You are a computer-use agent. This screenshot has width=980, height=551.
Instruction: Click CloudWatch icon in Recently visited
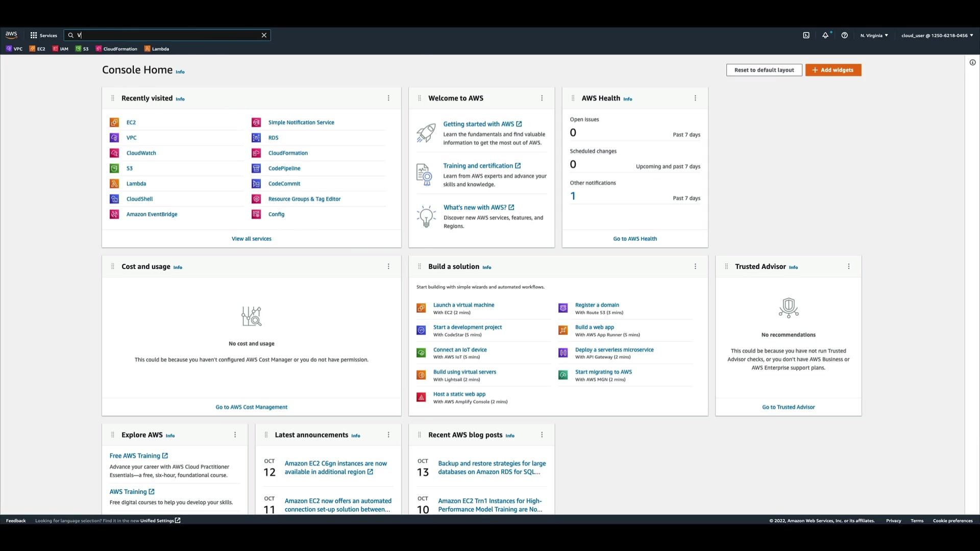pyautogui.click(x=114, y=153)
